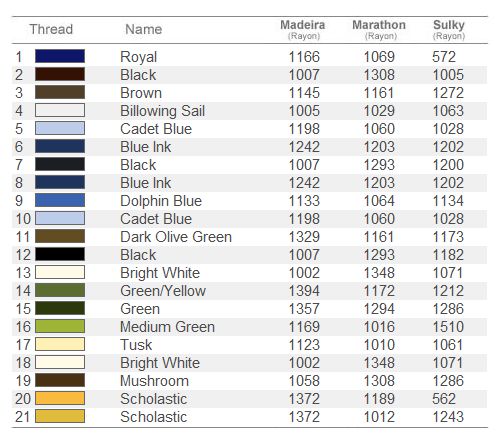Select the Mushroom brown swatch in row 19
Image resolution: width=500 pixels, height=438 pixels.
click(60, 380)
